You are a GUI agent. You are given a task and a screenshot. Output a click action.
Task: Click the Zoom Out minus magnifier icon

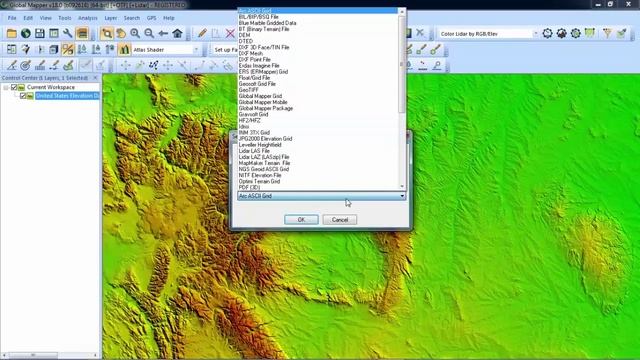(149, 33)
